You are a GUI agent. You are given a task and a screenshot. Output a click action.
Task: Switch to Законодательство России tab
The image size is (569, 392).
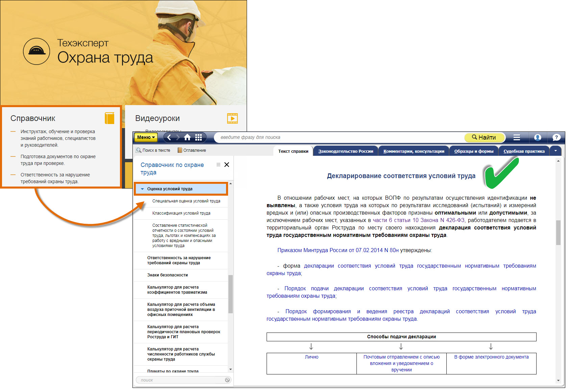coord(345,151)
